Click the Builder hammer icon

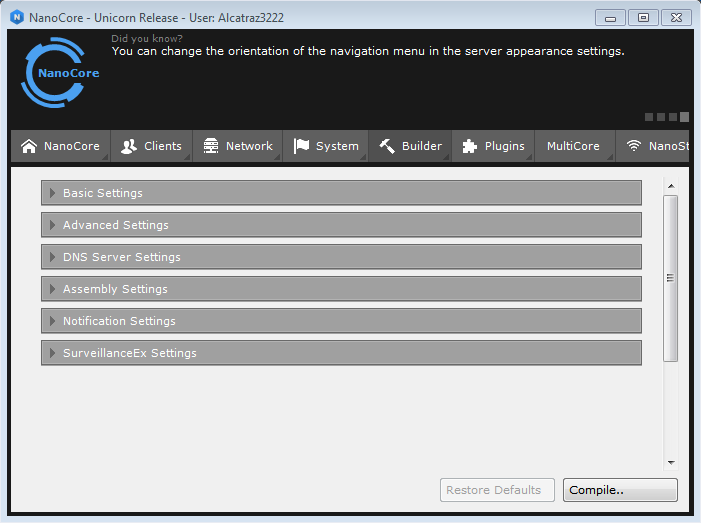coord(387,146)
